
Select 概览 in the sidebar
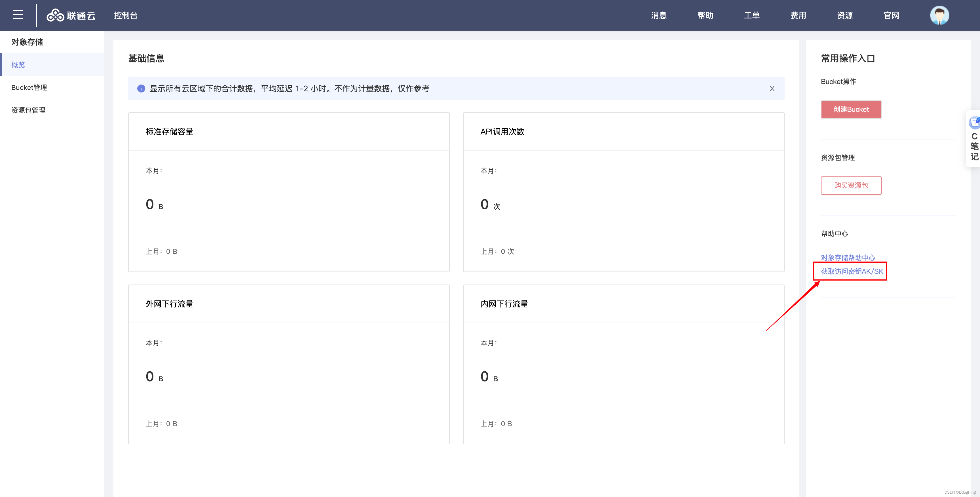coord(18,65)
